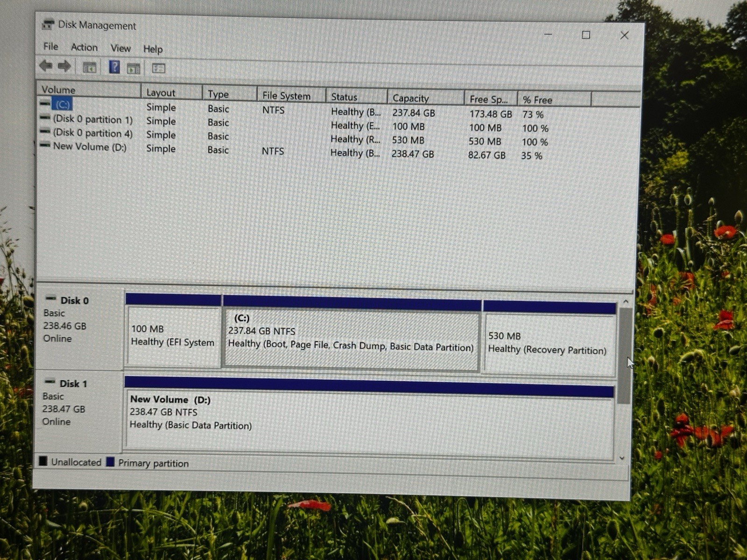Click the disk icon next to Disk 1
The width and height of the screenshot is (747, 560).
point(50,382)
